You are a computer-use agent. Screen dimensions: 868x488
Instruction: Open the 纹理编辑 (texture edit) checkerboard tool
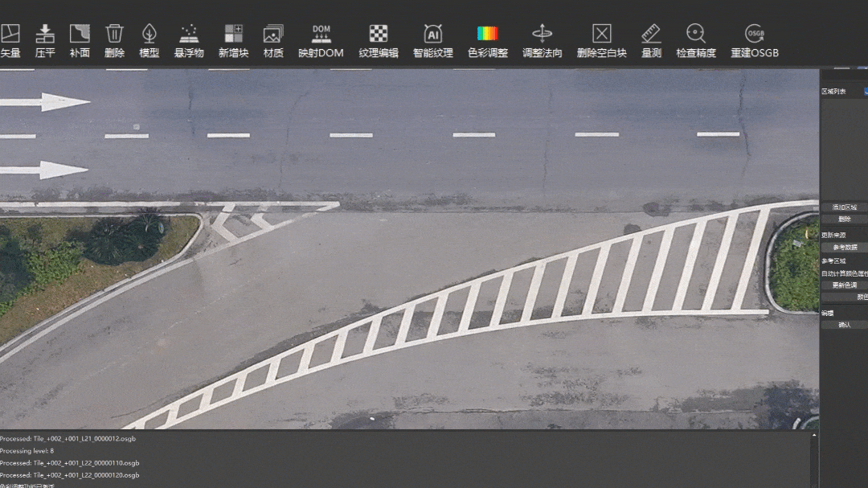point(379,34)
